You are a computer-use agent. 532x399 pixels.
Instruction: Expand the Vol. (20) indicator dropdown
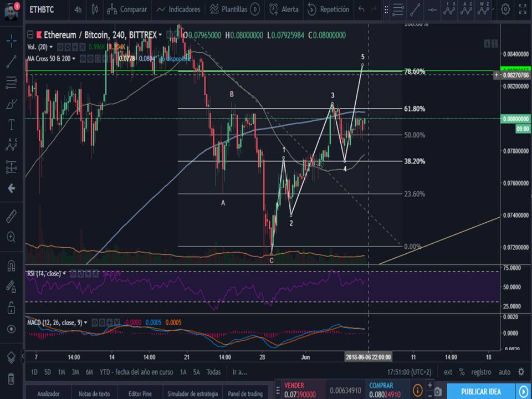click(51, 47)
